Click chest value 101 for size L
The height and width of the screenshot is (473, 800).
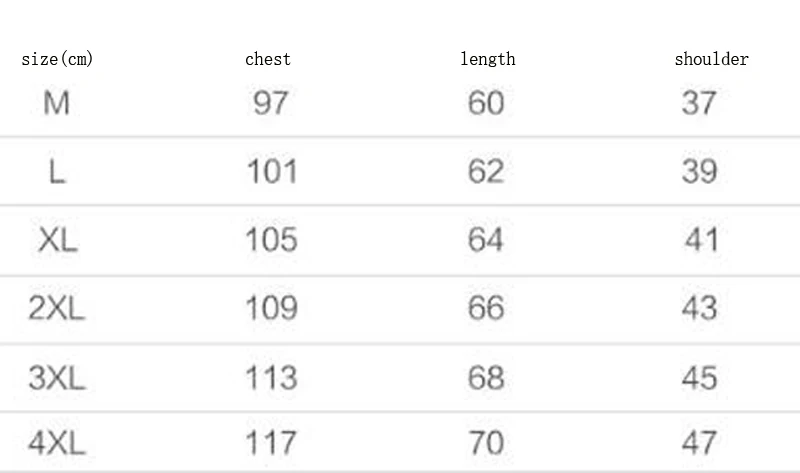[x=272, y=172]
